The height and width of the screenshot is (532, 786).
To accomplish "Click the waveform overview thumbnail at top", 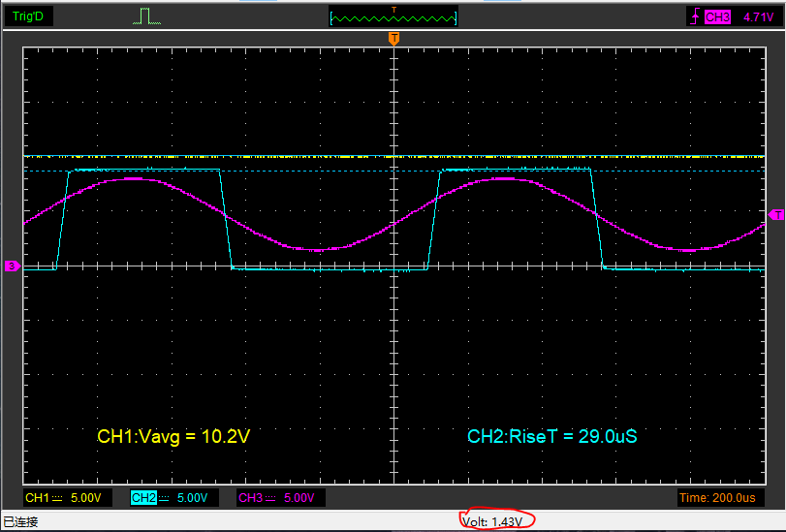I will pyautogui.click(x=393, y=17).
